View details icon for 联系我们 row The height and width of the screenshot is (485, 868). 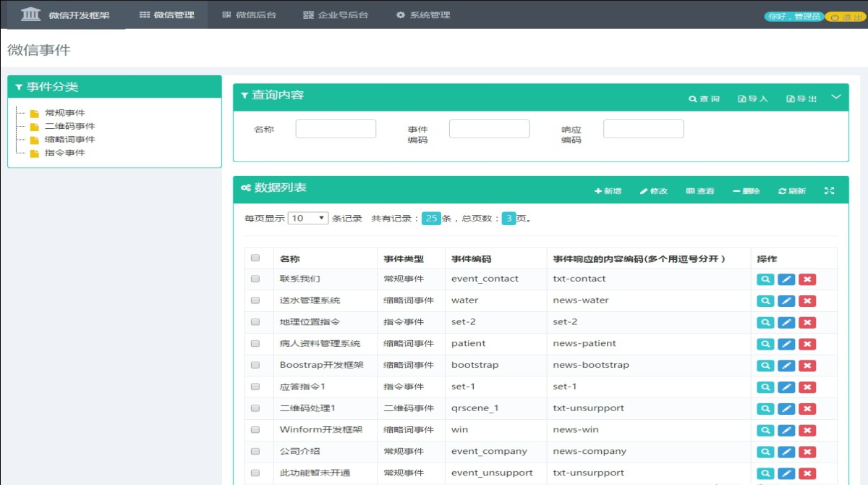(x=765, y=279)
